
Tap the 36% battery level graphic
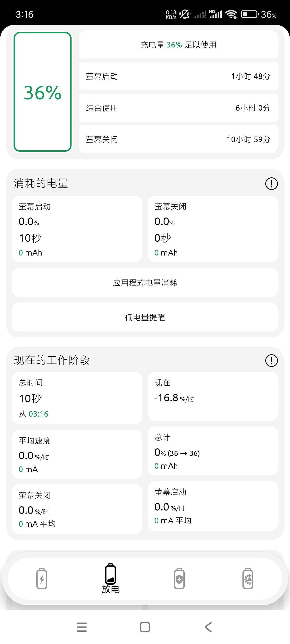point(43,92)
